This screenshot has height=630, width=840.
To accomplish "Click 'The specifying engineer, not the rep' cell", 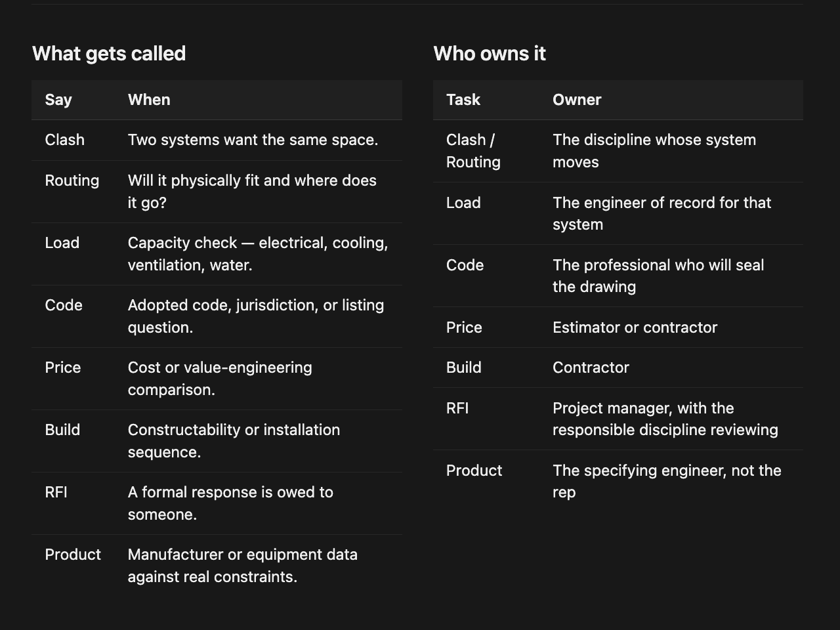I will click(667, 481).
